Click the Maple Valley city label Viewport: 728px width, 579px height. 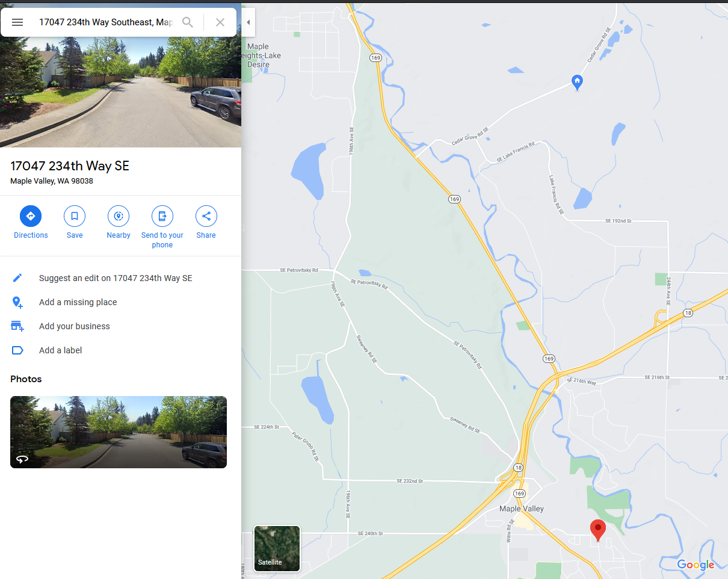click(522, 509)
